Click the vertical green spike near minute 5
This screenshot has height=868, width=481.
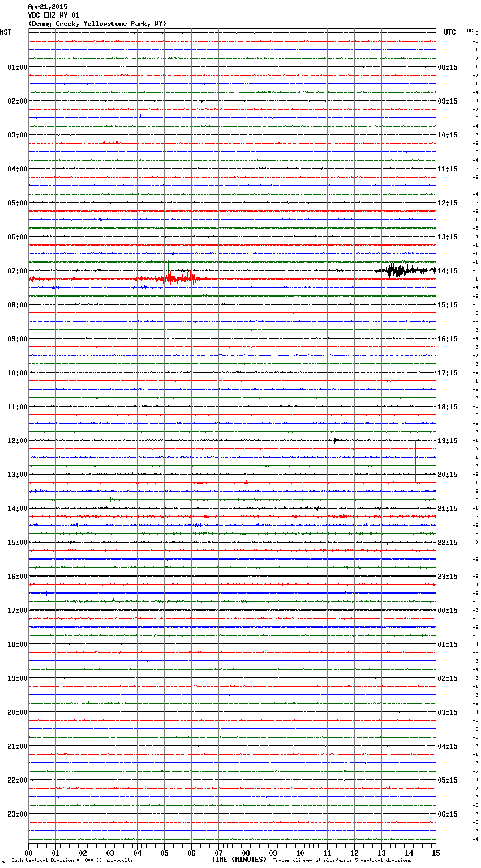coord(168,282)
